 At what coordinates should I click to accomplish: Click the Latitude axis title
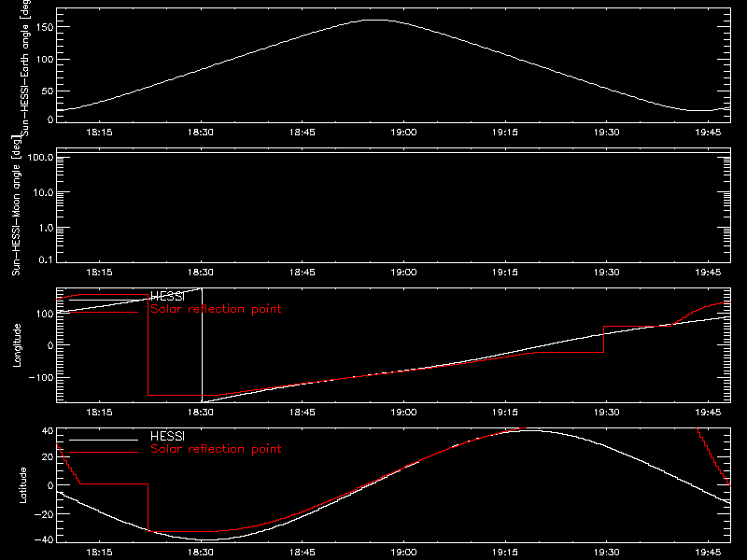click(22, 485)
